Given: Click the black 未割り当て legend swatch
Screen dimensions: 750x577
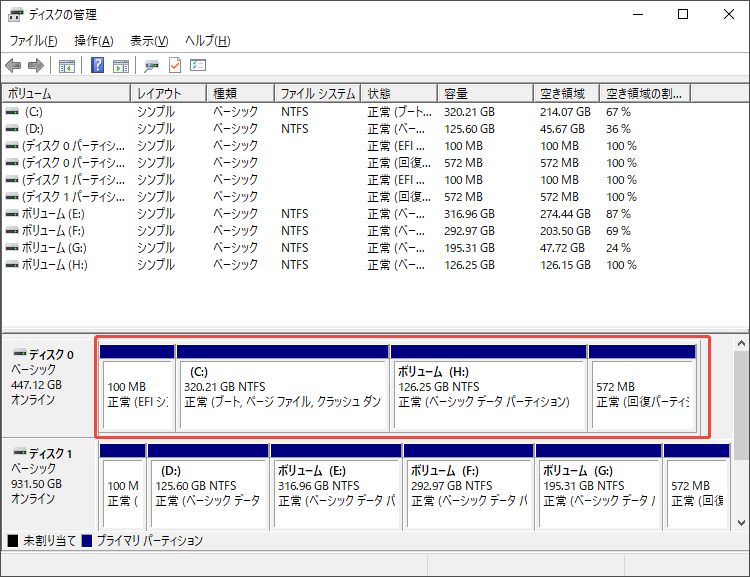Looking at the screenshot, I should (x=13, y=541).
